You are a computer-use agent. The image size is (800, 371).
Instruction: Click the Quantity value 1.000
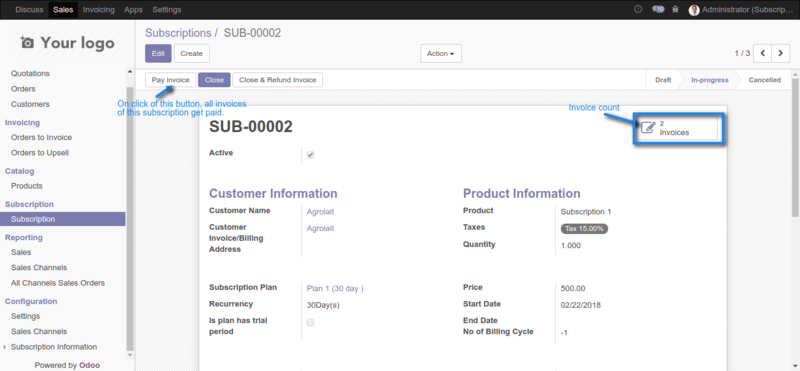coord(571,245)
